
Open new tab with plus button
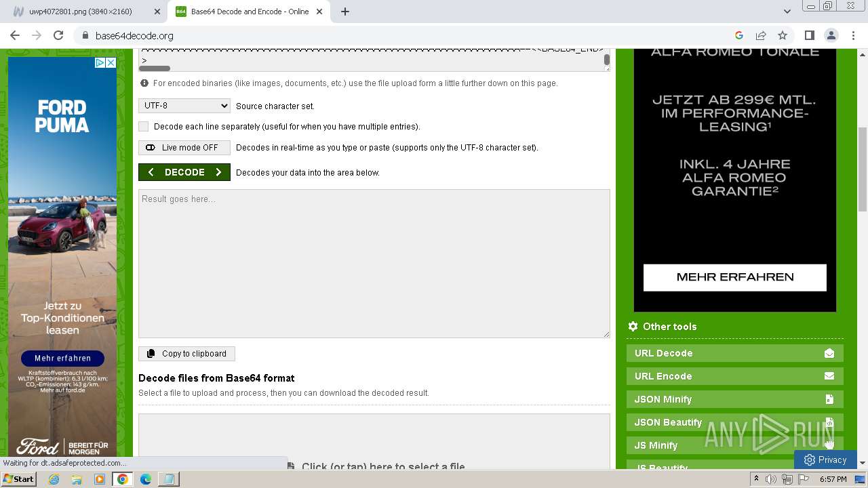tap(345, 12)
